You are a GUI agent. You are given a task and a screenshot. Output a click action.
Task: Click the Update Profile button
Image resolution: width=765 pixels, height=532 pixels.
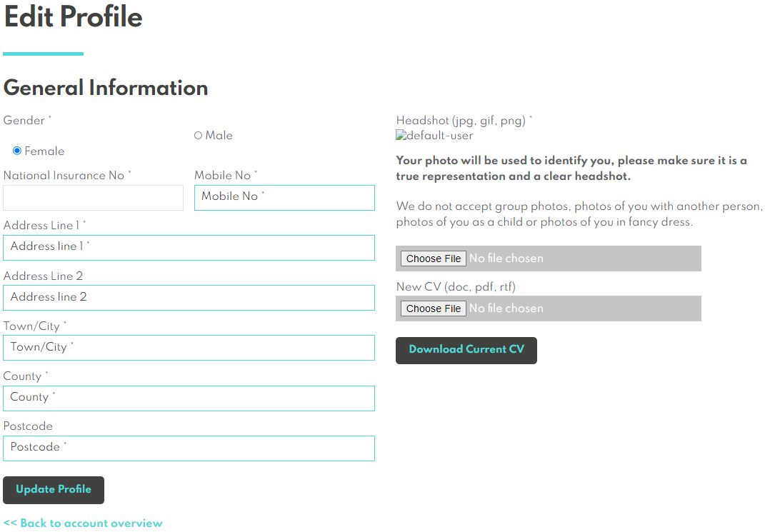point(54,490)
